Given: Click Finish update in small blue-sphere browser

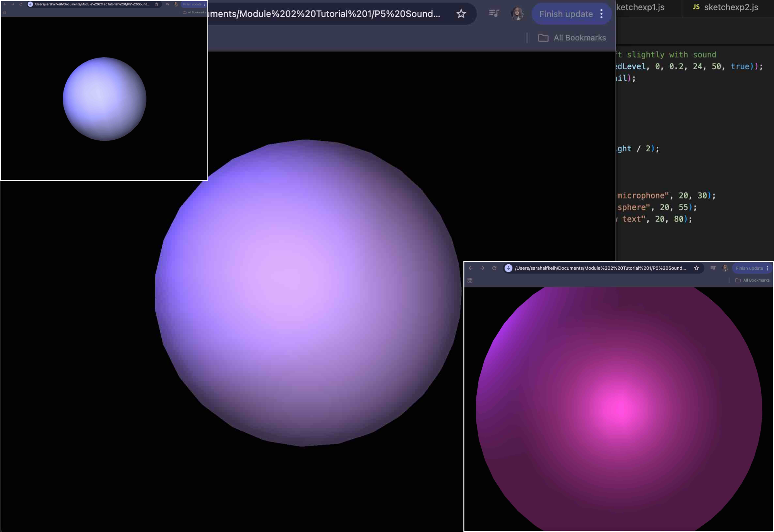Looking at the screenshot, I should point(192,4).
